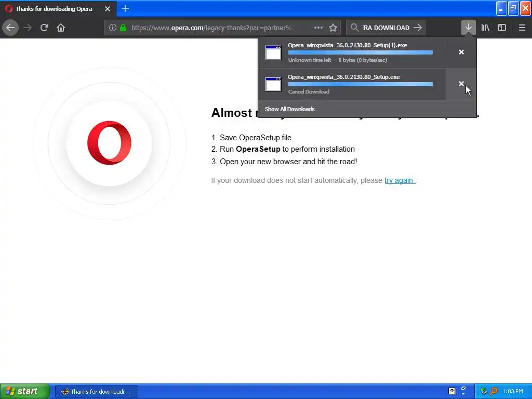Click the Opera_winxpvista_36.0.2130.80_Setup(1).exe filename
This screenshot has width=532, height=399.
tap(348, 45)
